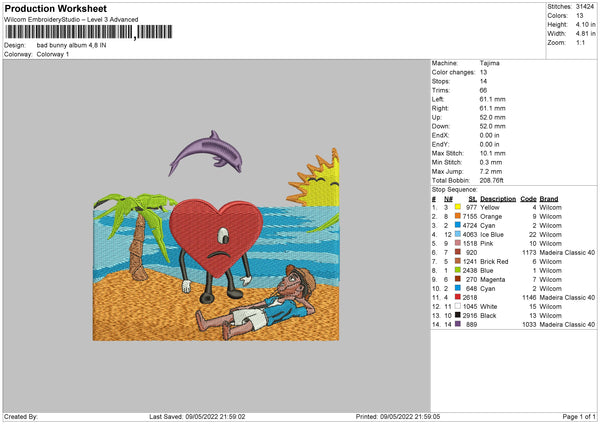The height and width of the screenshot is (424, 600).
Task: Click the stitch count '31424'
Action: tap(585, 7)
